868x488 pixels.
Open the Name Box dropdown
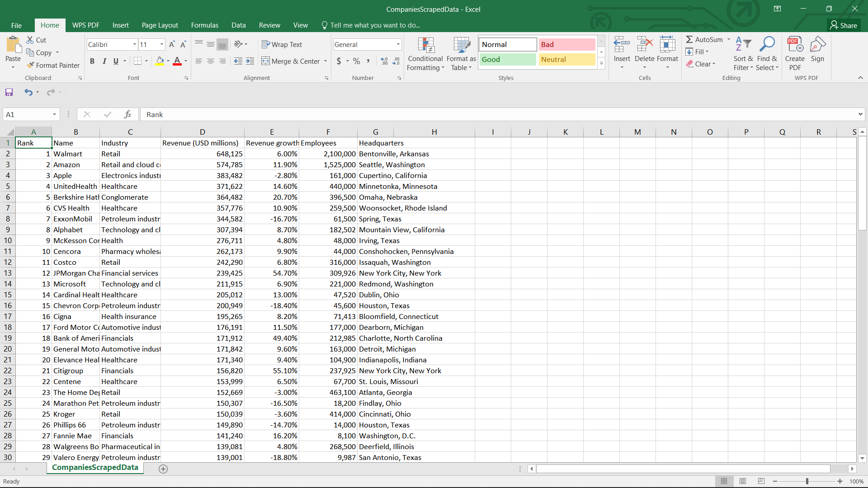tap(54, 114)
